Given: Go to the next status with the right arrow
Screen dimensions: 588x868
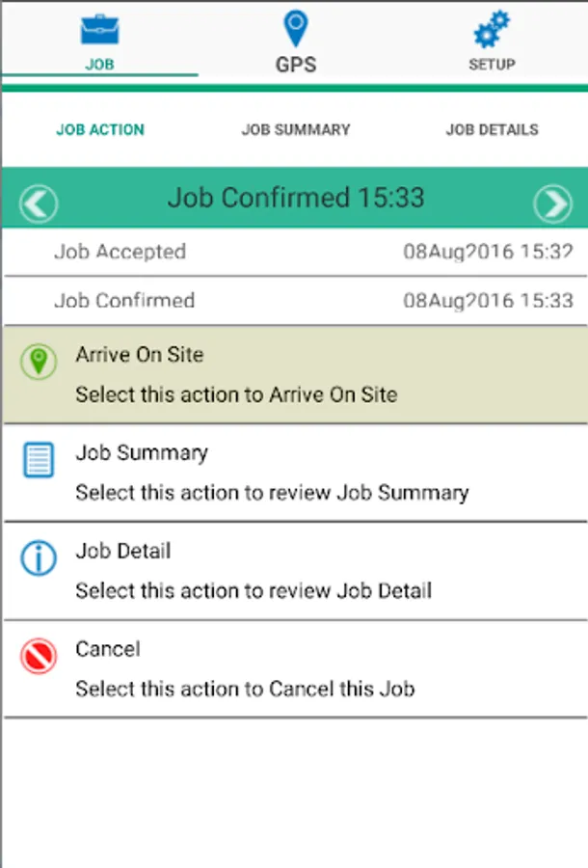Looking at the screenshot, I should 553,203.
